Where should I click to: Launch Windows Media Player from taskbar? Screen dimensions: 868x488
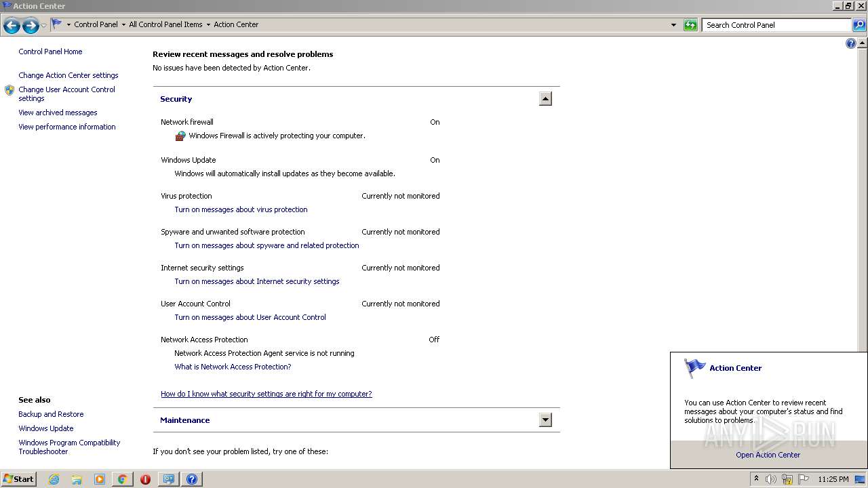(x=100, y=479)
